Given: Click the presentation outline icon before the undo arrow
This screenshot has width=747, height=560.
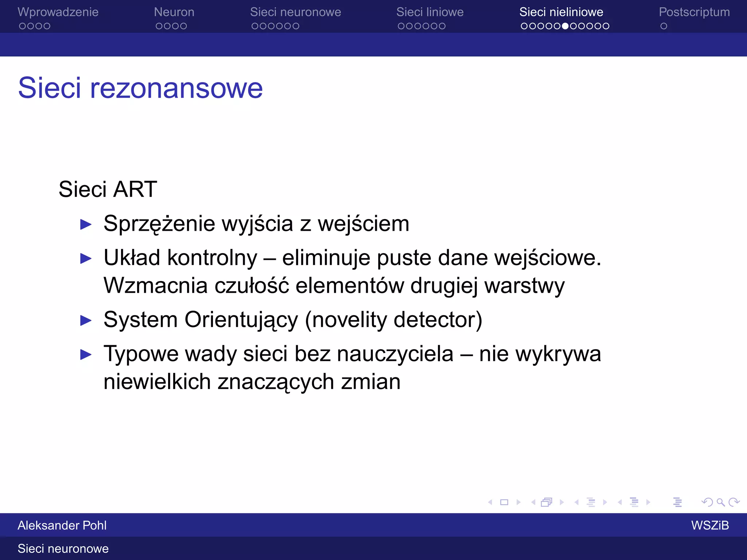Looking at the screenshot, I should [x=677, y=502].
